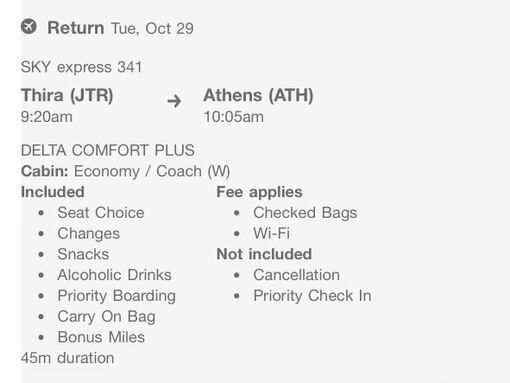Click the DELTA COMFORT PLUS fare name
Image resolution: width=510 pixels, height=383 pixels.
(x=108, y=150)
